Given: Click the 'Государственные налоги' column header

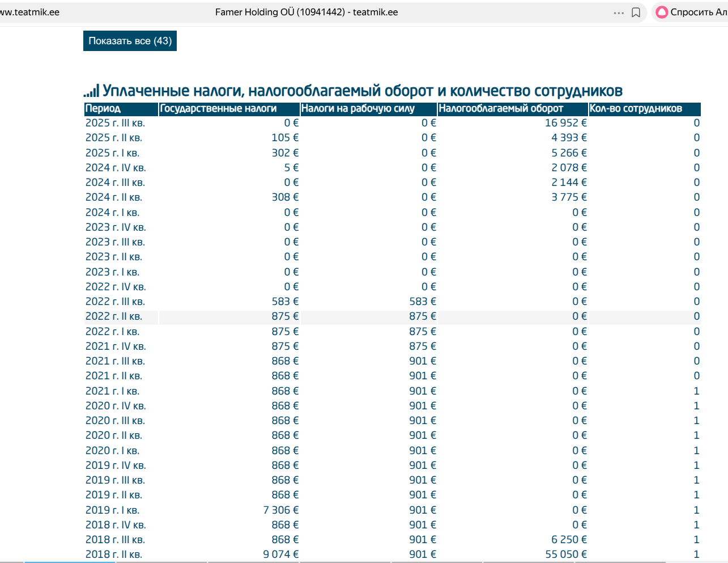Looking at the screenshot, I should (x=218, y=109).
